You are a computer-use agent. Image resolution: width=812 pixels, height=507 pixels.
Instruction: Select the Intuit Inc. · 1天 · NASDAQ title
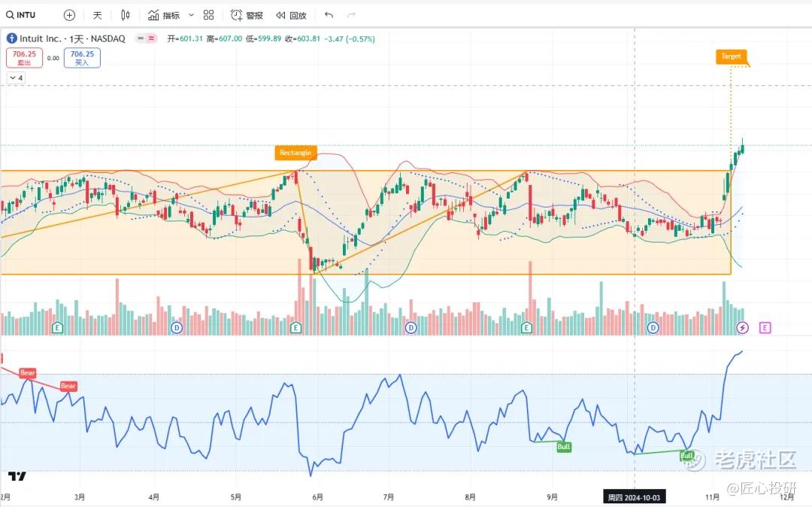point(72,39)
